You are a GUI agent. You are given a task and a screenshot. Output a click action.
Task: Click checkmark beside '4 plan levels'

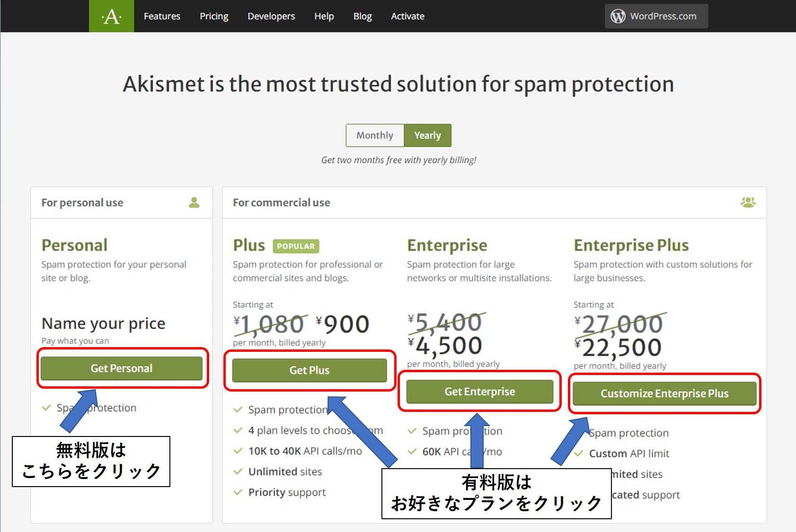tap(238, 430)
